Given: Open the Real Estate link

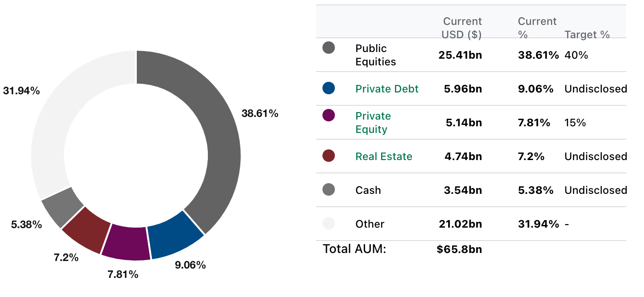Looking at the screenshot, I should [x=384, y=157].
